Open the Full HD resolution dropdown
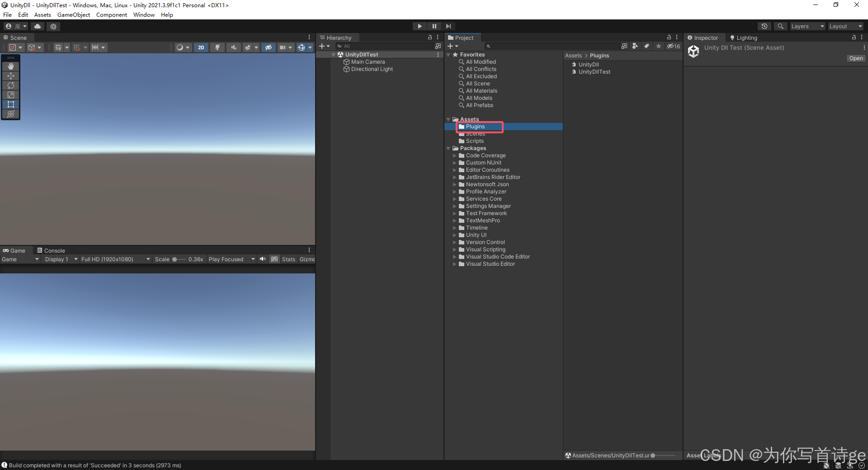868x470 pixels. coord(116,259)
